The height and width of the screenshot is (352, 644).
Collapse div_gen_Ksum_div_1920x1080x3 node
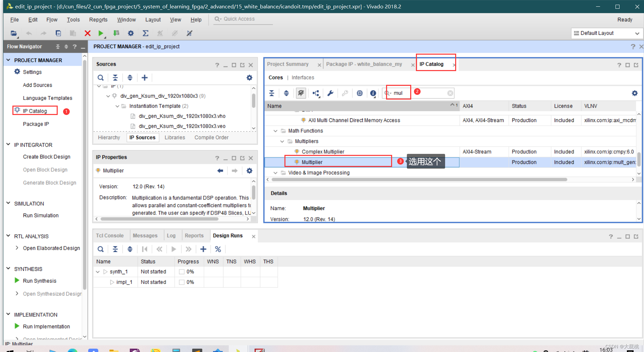click(x=108, y=96)
